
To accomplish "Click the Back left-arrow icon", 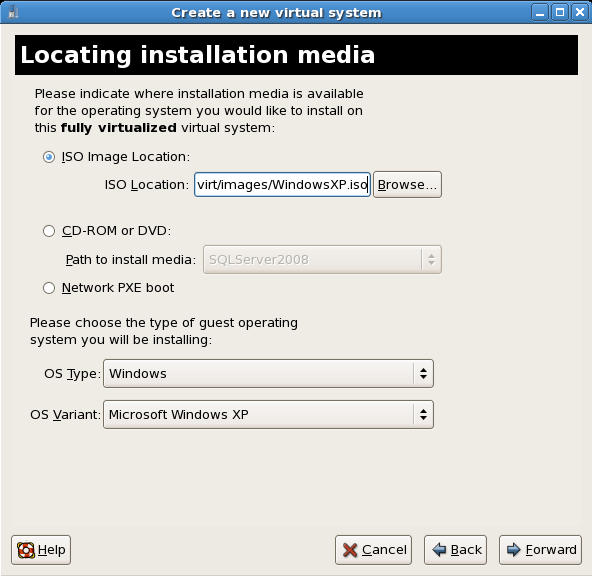I will 439,550.
